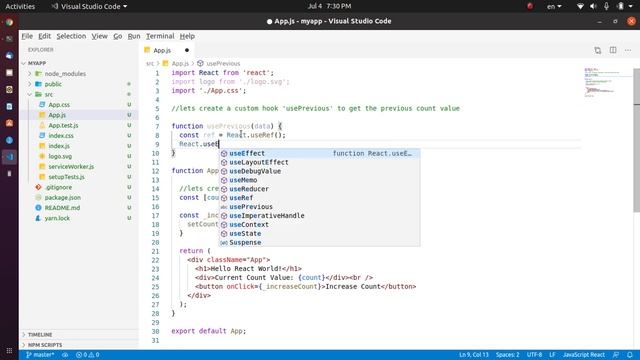Select useEffect suggestion
This screenshot has width=640, height=360.
tap(320, 153)
